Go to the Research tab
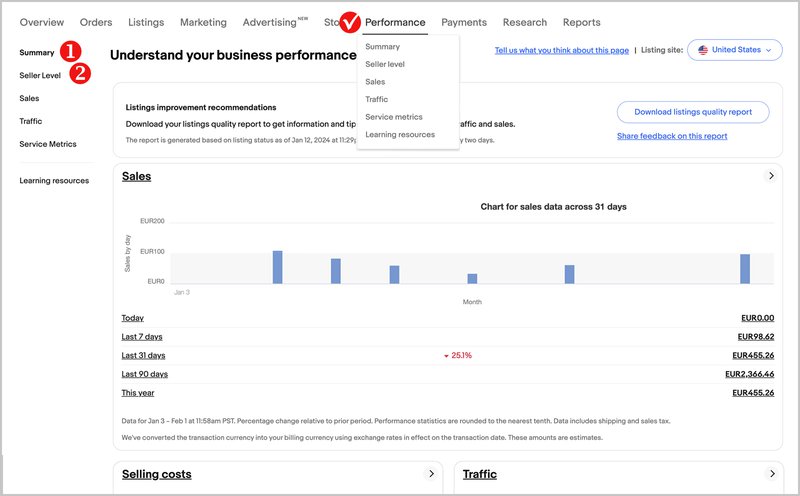Image resolution: width=800 pixels, height=496 pixels. (x=524, y=22)
